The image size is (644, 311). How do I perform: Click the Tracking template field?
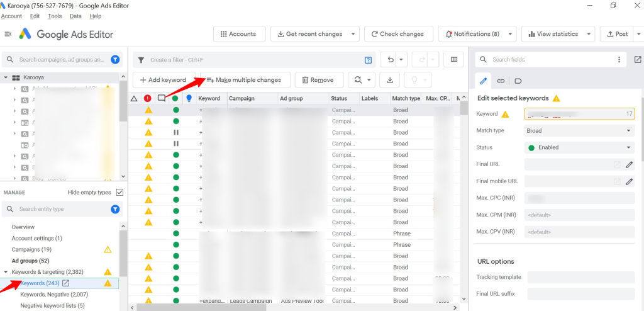coord(580,277)
